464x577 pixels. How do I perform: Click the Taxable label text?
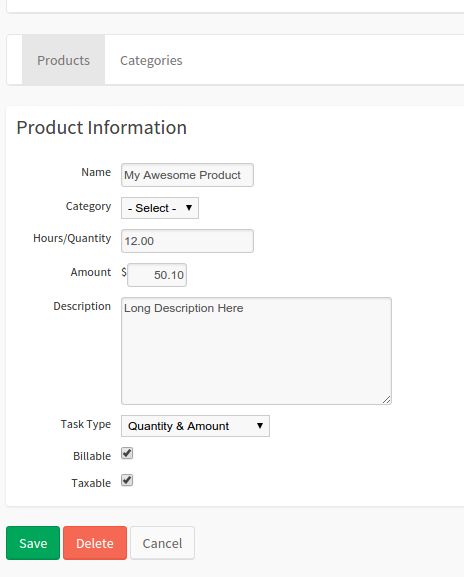coord(91,483)
